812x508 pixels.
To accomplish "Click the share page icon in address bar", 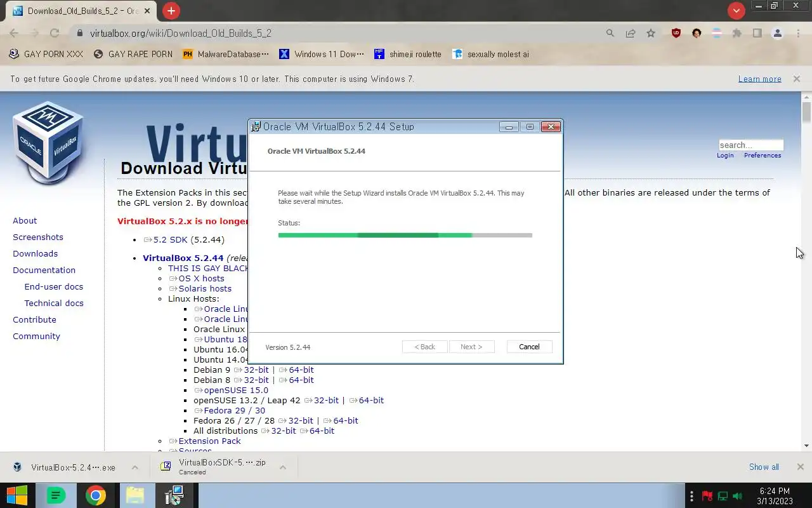I will pos(631,33).
